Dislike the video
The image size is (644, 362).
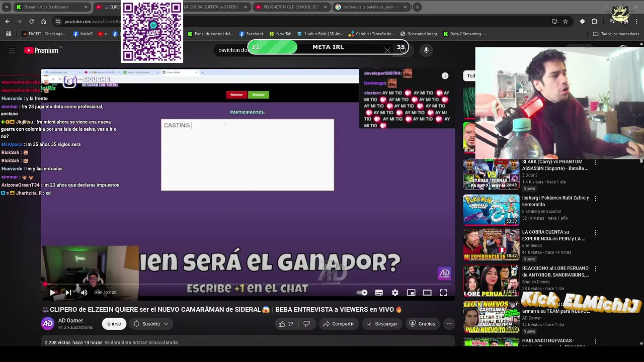[x=306, y=324]
